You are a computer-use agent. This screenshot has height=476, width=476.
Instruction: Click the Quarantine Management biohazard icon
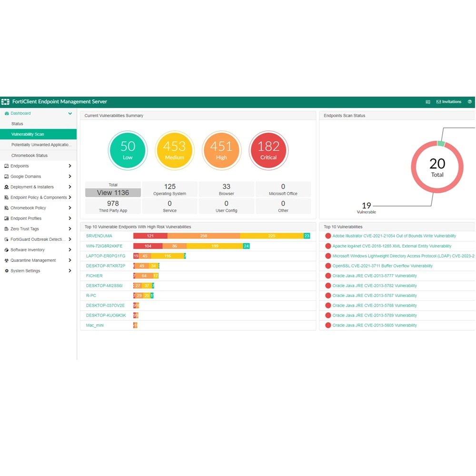(6, 260)
